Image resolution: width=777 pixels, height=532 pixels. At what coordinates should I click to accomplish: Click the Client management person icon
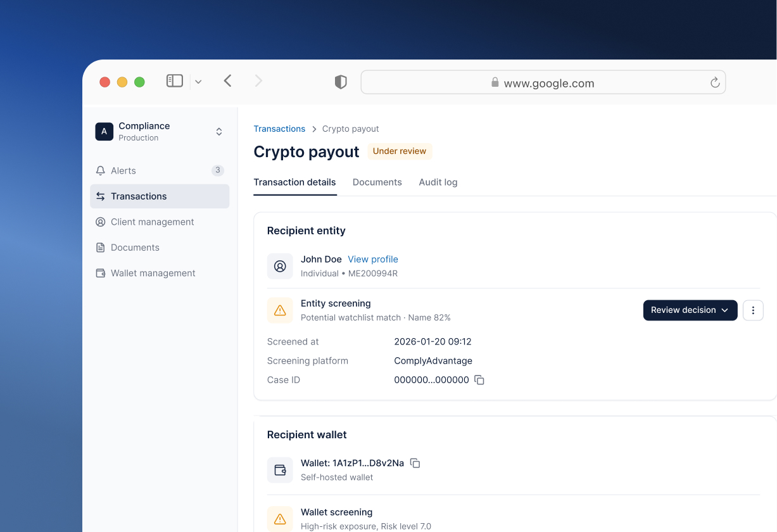(x=100, y=222)
